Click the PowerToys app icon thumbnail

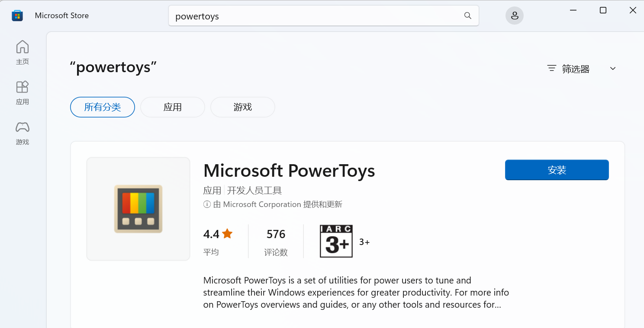point(138,209)
